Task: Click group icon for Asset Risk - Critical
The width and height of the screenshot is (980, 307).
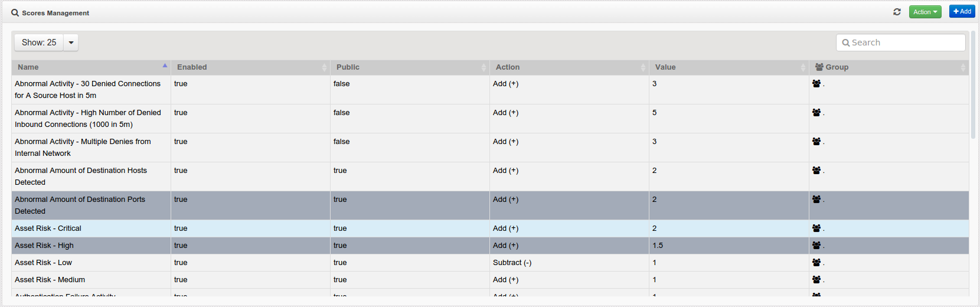Action: point(816,228)
